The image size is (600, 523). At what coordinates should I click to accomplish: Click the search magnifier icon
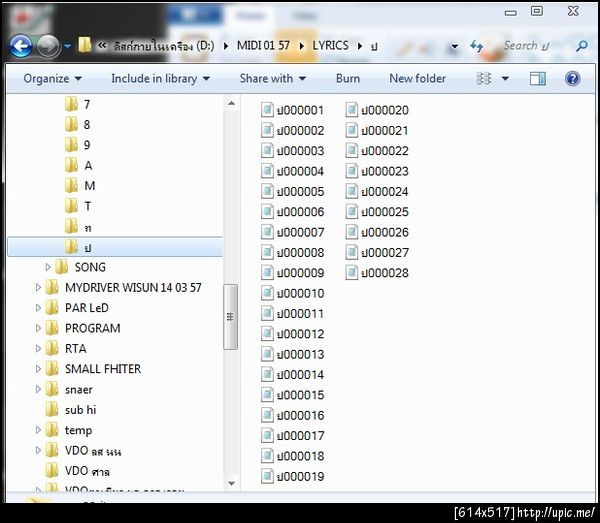click(x=582, y=46)
